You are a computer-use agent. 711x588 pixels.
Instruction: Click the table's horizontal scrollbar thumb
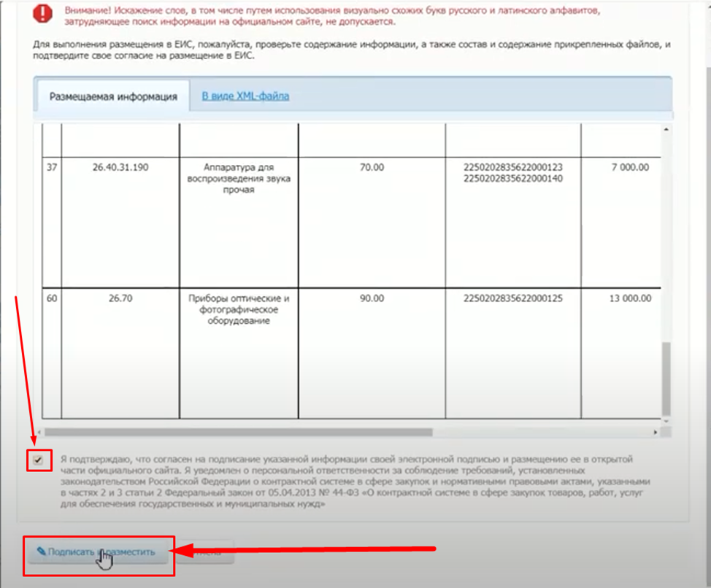tap(239, 432)
